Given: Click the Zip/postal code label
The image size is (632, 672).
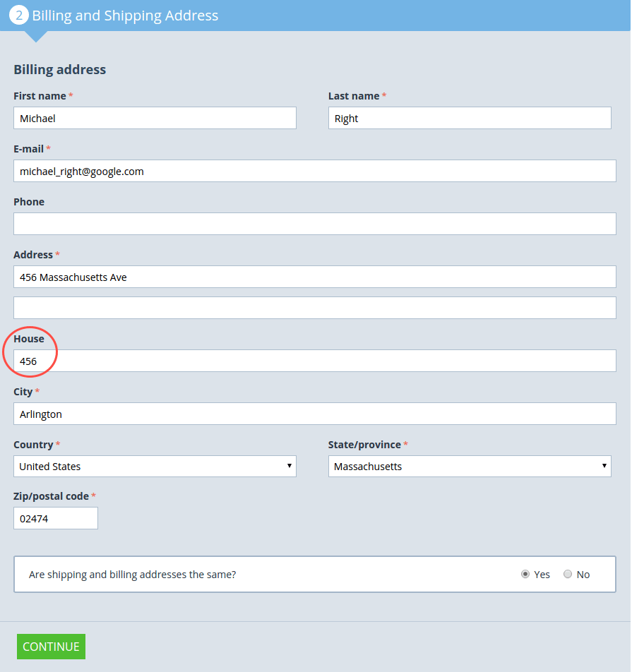Looking at the screenshot, I should coord(51,496).
